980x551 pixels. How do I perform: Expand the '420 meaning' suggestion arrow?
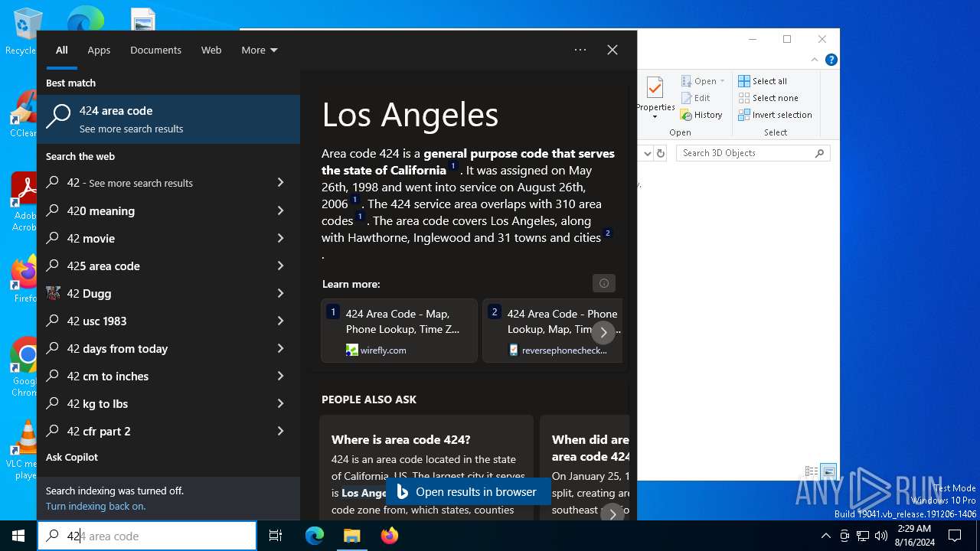coord(280,210)
